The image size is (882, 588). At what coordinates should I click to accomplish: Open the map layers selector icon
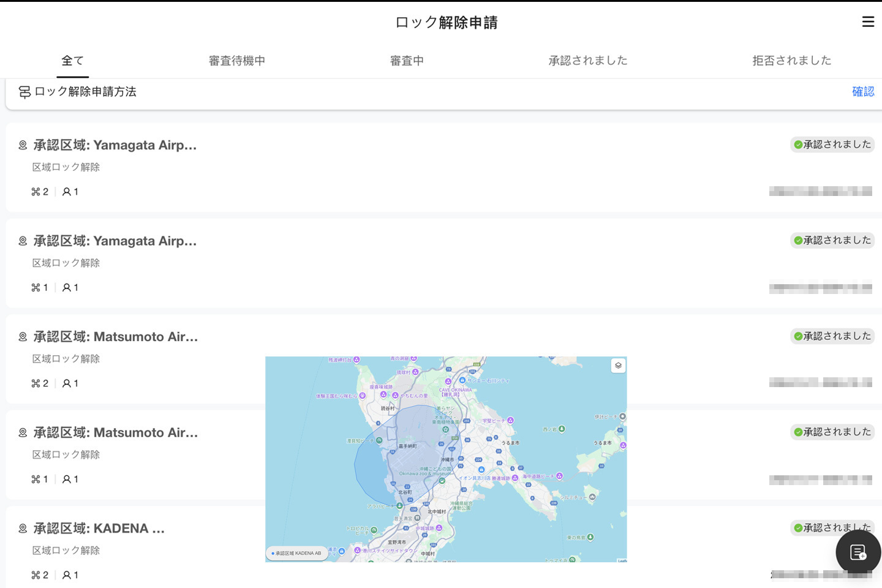[618, 366]
